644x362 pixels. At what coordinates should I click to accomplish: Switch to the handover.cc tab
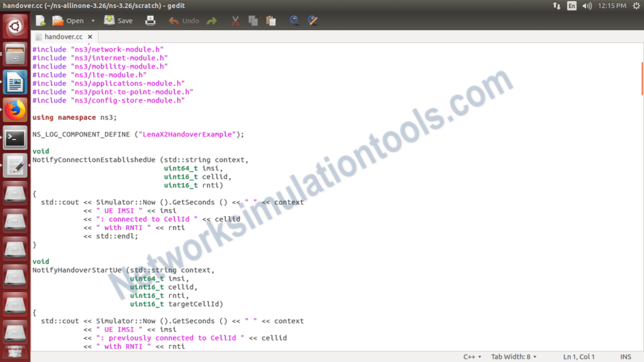[x=61, y=36]
